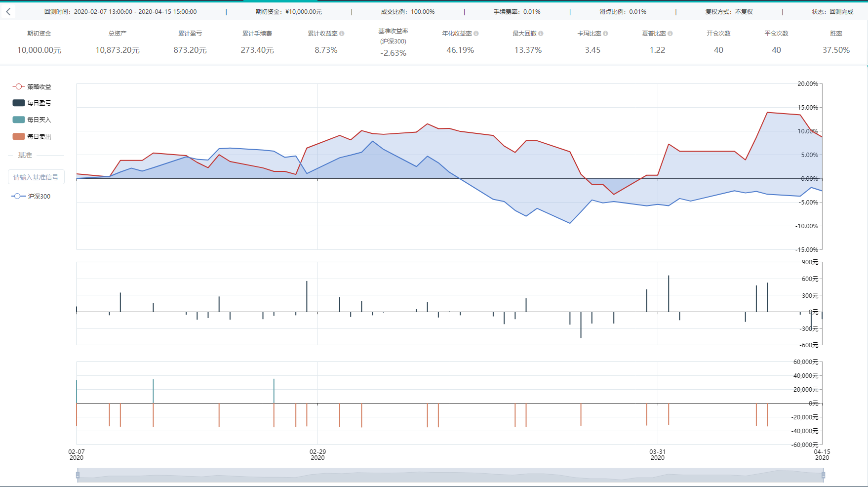This screenshot has height=487, width=868.
Task: Click the left handle of the zoom slider
Action: click(x=78, y=475)
